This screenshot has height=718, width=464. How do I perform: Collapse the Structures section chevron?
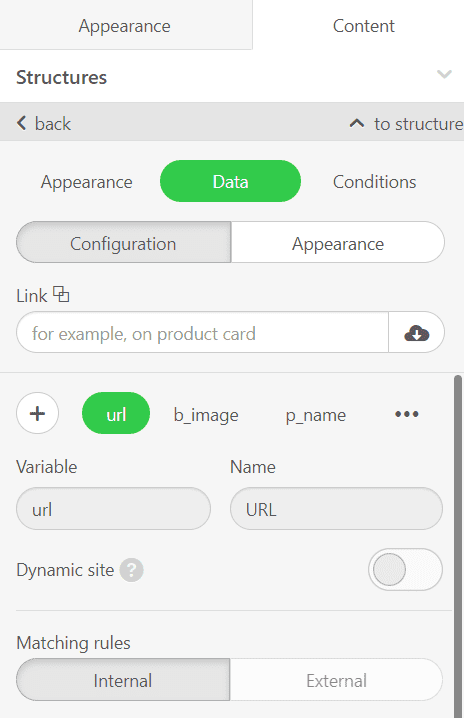tap(444, 74)
